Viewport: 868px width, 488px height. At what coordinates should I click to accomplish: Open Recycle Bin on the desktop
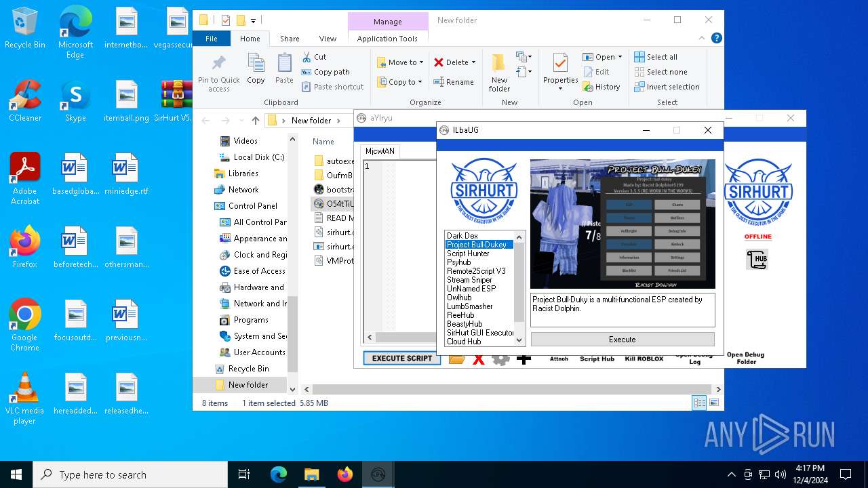[25, 28]
